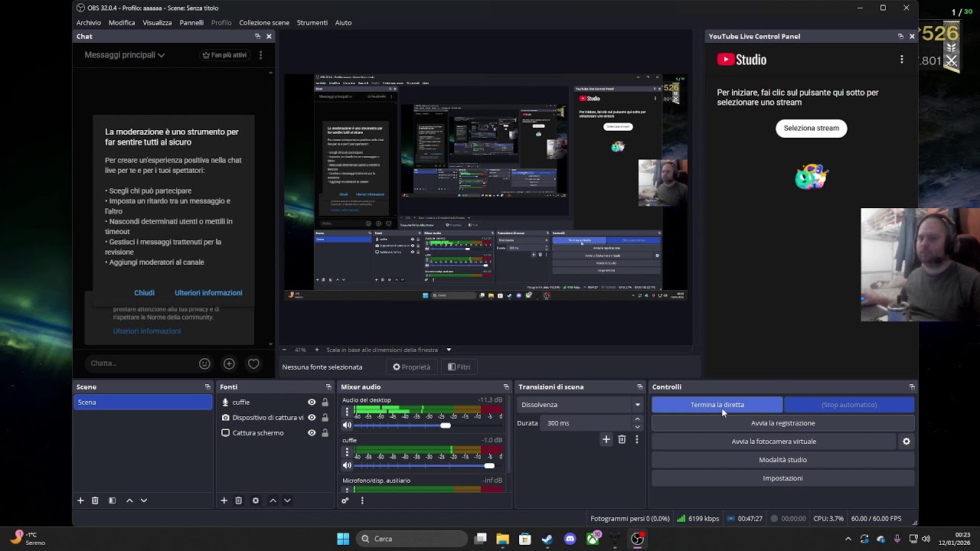The width and height of the screenshot is (980, 551).
Task: Move source down in Fonti panel
Action: pyautogui.click(x=287, y=500)
